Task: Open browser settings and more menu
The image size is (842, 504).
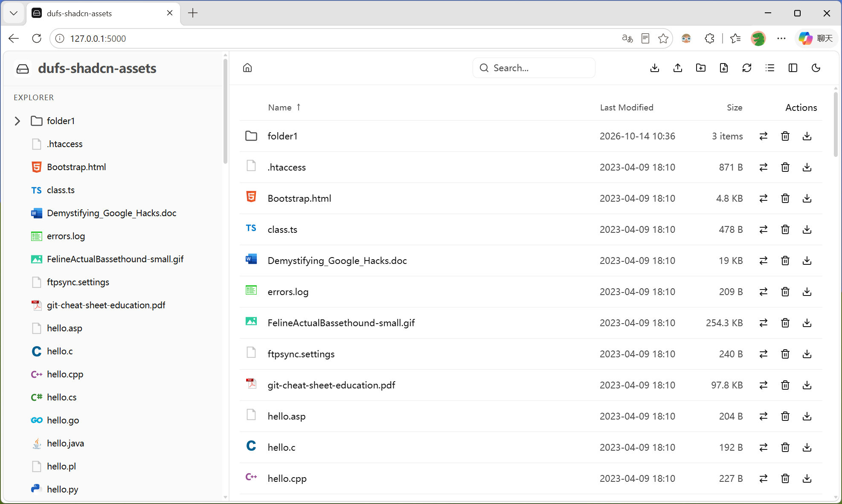Action: point(781,38)
